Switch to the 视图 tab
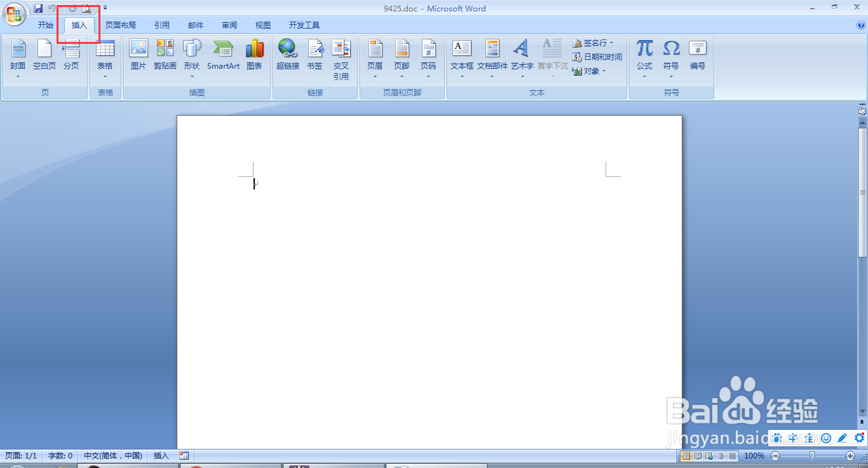 (263, 25)
